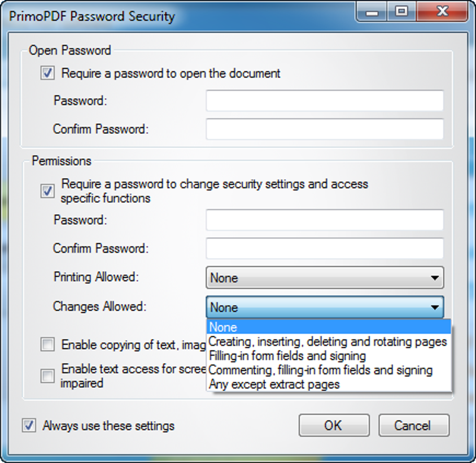Image resolution: width=476 pixels, height=463 pixels.
Task: Enable text access for screen readers checkbox
Action: click(47, 376)
